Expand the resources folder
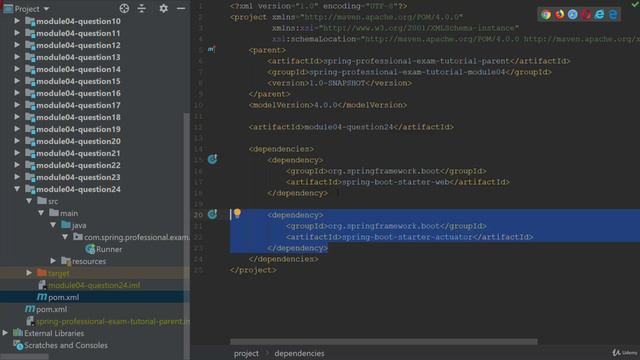 [x=53, y=261]
